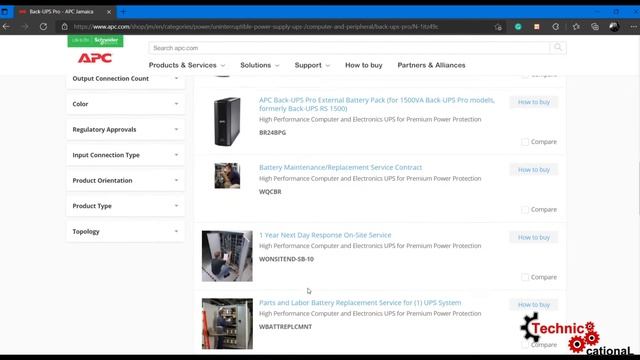This screenshot has height=360, width=640.
Task: Click the BR24BPG part number text
Action: 272,133
